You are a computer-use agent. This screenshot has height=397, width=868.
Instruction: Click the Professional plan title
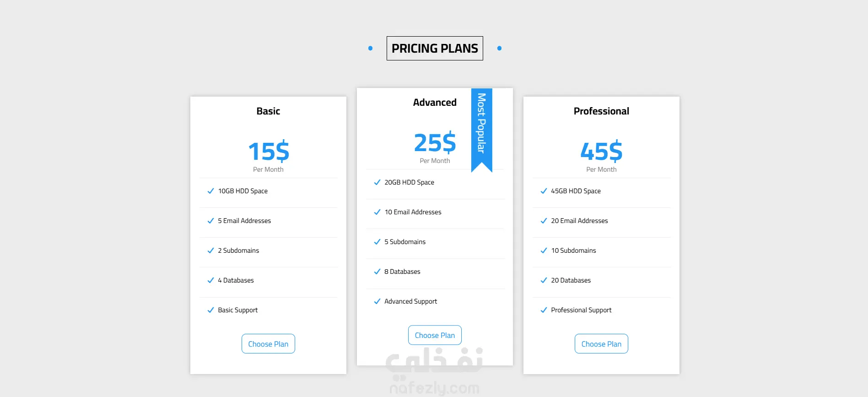(x=601, y=111)
